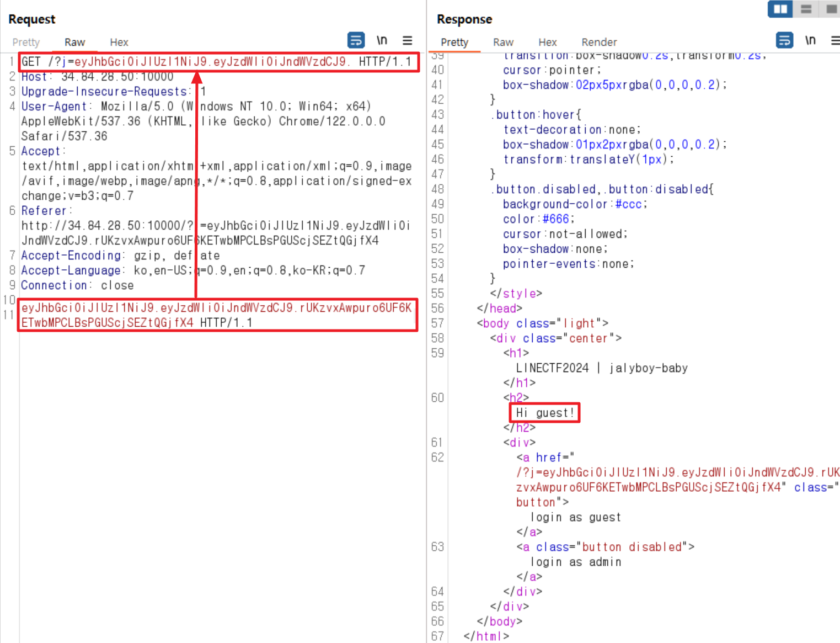Click the Accept-Encoding header line
The height and width of the screenshot is (643, 840).
pyautogui.click(x=120, y=256)
